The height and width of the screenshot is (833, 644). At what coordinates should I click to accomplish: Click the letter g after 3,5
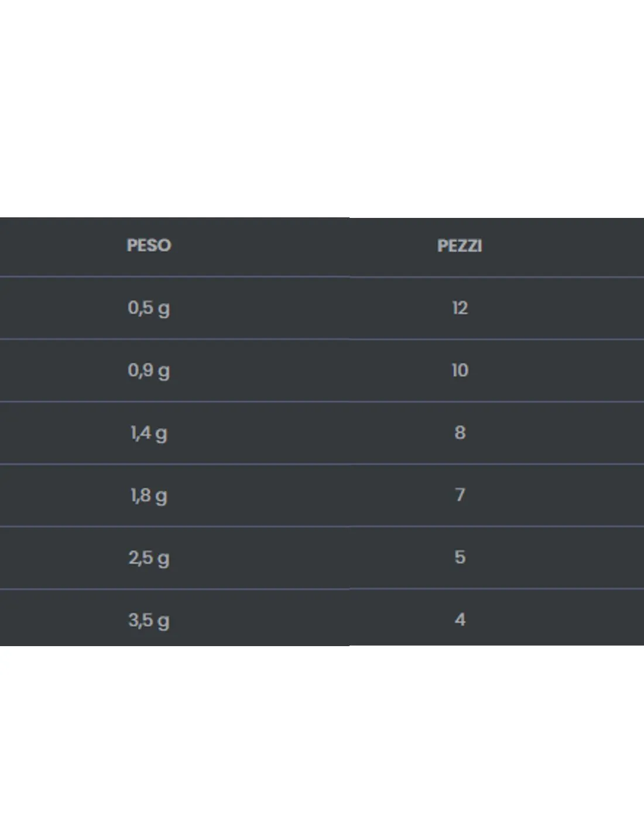click(x=163, y=622)
